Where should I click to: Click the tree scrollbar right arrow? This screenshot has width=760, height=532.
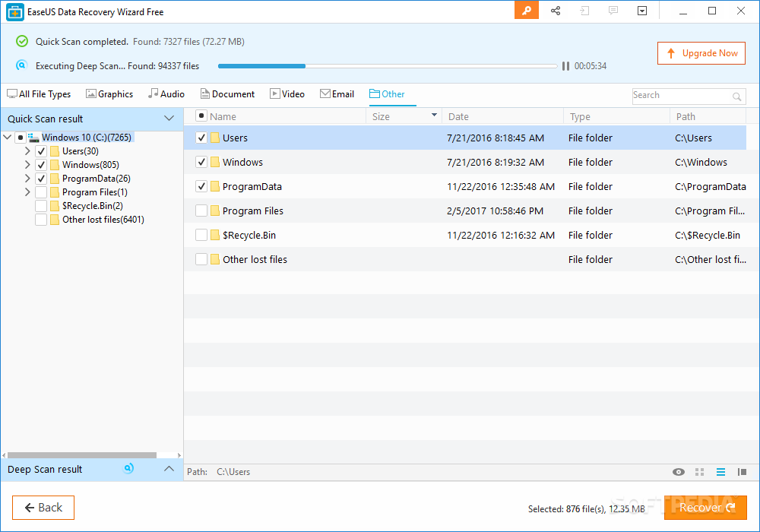coord(179,455)
